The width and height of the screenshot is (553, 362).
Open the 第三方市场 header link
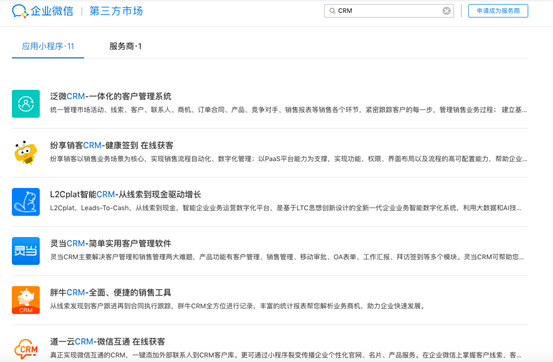tap(116, 11)
